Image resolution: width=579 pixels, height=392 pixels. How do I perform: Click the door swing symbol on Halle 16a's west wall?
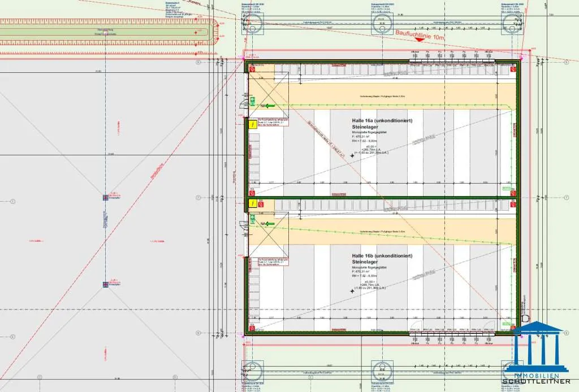(x=244, y=104)
